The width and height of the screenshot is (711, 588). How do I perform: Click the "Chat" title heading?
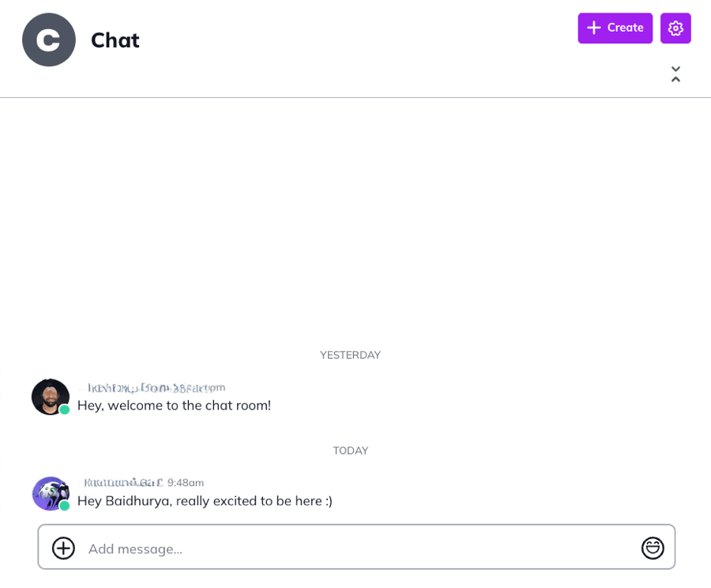(x=115, y=40)
